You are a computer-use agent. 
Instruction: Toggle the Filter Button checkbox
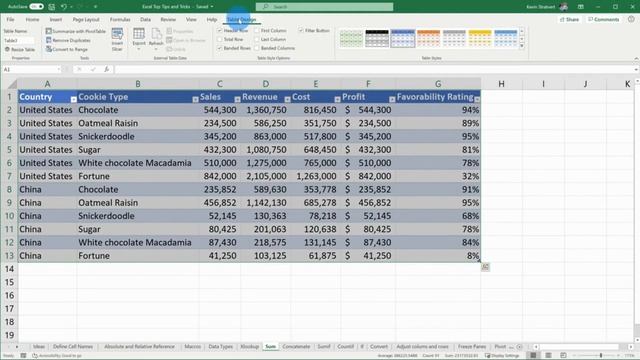pos(301,31)
